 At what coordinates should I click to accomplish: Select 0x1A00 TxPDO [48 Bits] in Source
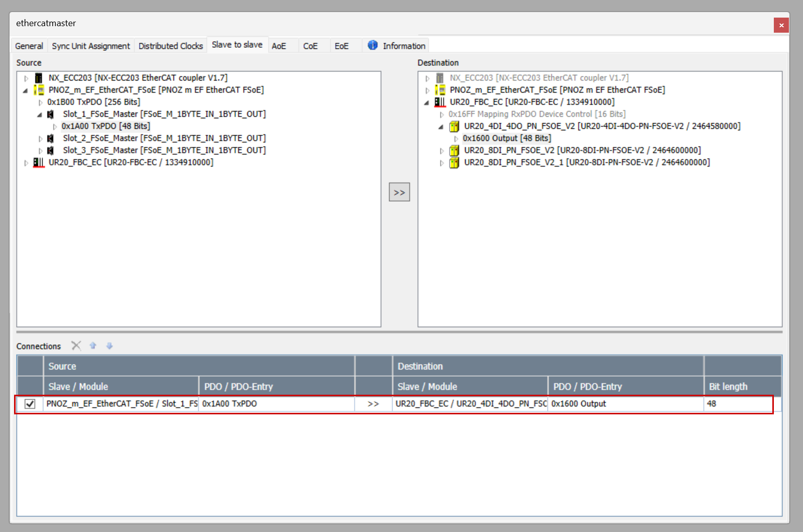point(106,126)
